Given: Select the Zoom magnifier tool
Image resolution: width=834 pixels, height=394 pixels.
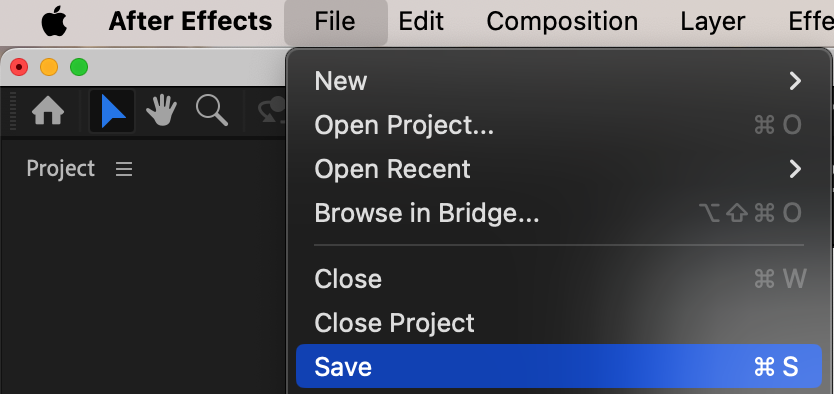Looking at the screenshot, I should [x=212, y=111].
